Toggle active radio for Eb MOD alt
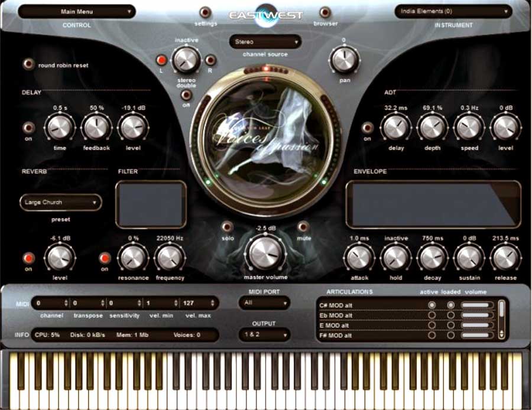532x410 pixels. click(432, 315)
